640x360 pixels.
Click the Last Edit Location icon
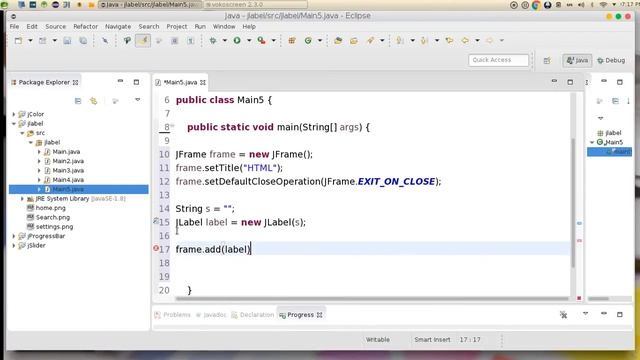[x=449, y=40]
